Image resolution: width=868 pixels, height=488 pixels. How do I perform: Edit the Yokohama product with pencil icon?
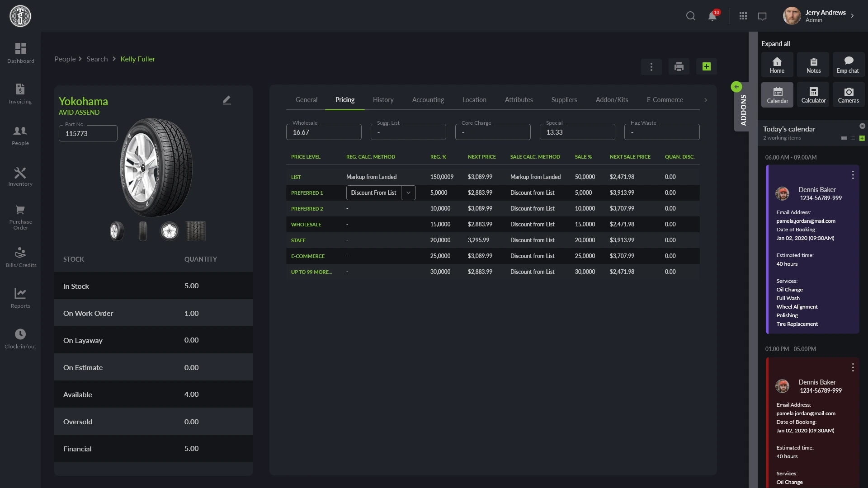point(227,100)
